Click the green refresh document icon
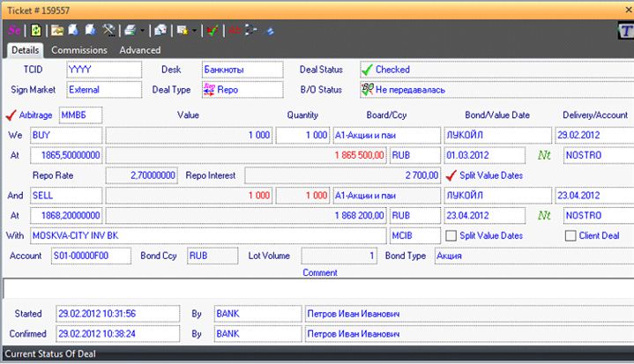Screen dimensions: 634x364 tap(36, 30)
